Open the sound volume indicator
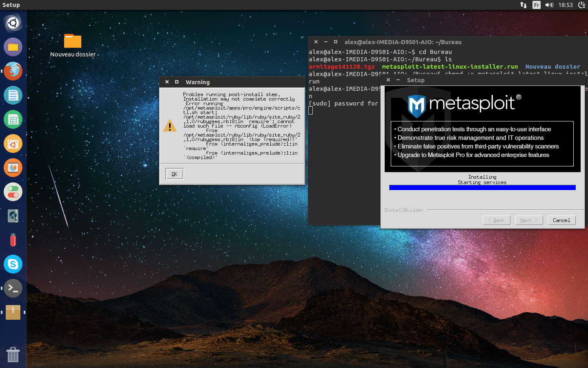 pos(549,5)
